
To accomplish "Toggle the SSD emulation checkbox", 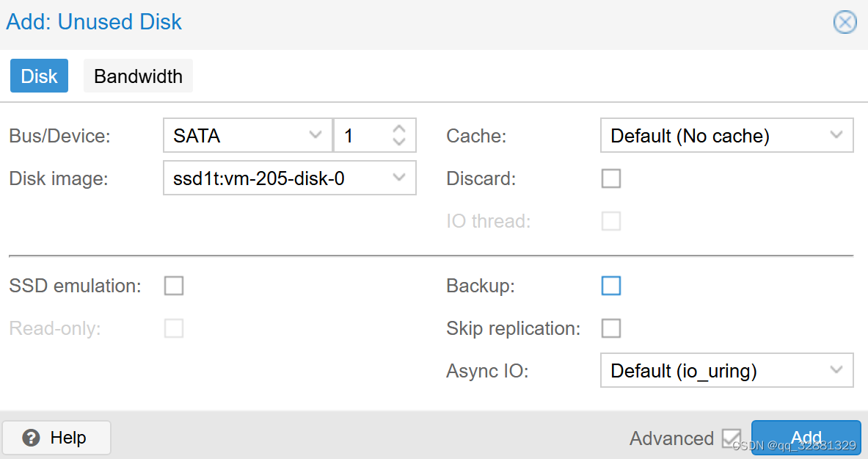I will click(x=174, y=286).
